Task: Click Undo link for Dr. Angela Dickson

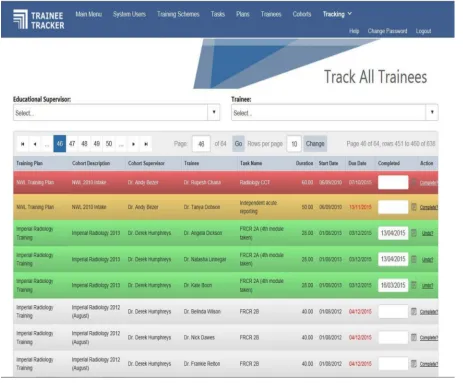Action: [x=427, y=233]
